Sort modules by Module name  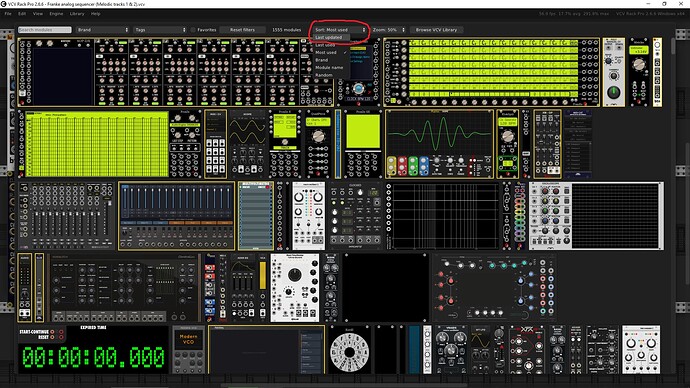pos(331,67)
